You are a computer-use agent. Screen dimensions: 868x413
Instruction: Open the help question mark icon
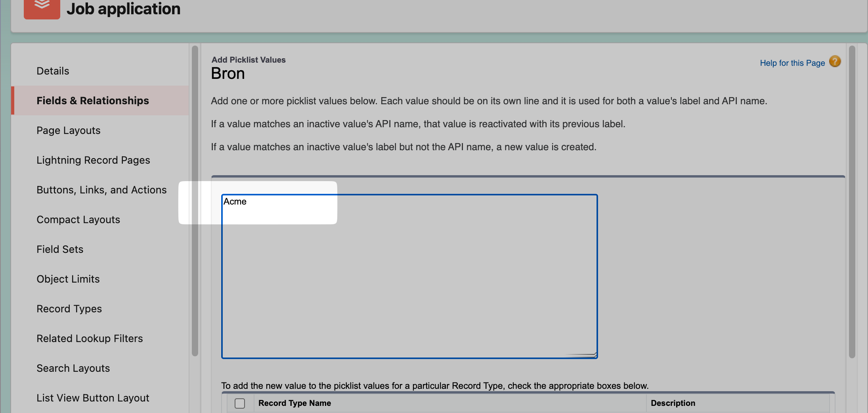tap(835, 62)
